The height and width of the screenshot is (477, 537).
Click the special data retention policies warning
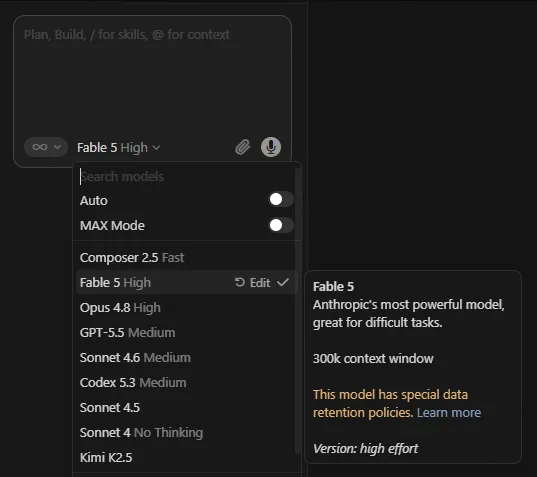390,403
